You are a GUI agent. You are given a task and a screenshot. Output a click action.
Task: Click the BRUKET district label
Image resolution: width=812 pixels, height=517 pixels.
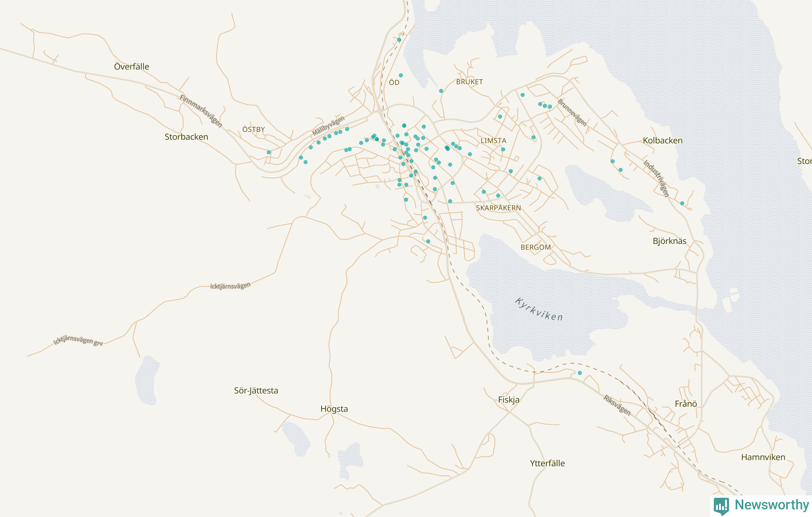tap(469, 82)
